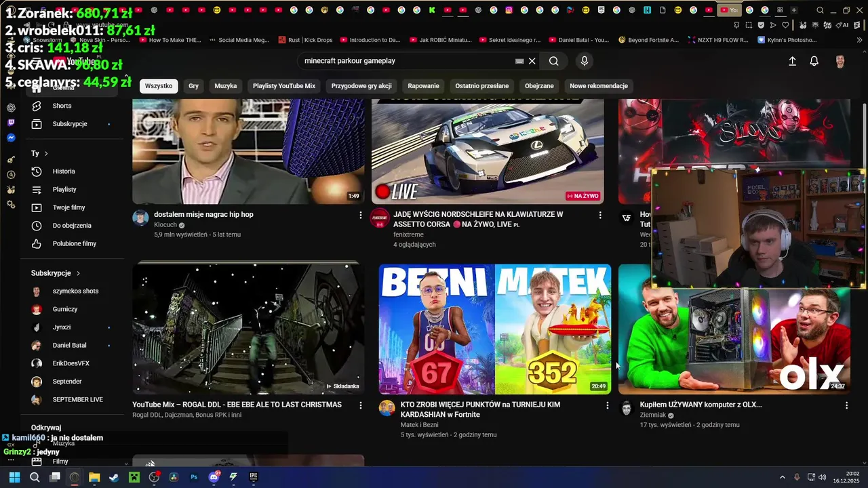This screenshot has height=488, width=868.
Task: Open Epic Games launcher from taskbar
Action: tap(253, 477)
